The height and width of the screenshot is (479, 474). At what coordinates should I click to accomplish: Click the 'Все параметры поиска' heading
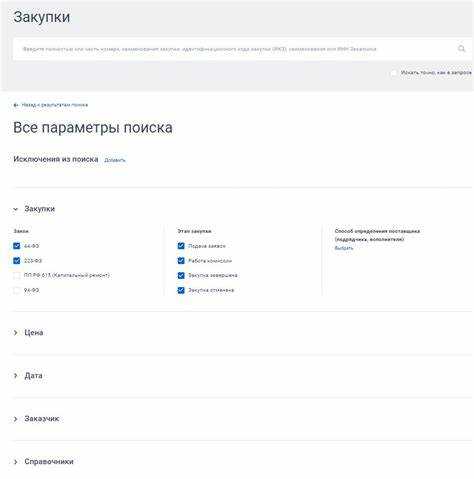coord(93,128)
